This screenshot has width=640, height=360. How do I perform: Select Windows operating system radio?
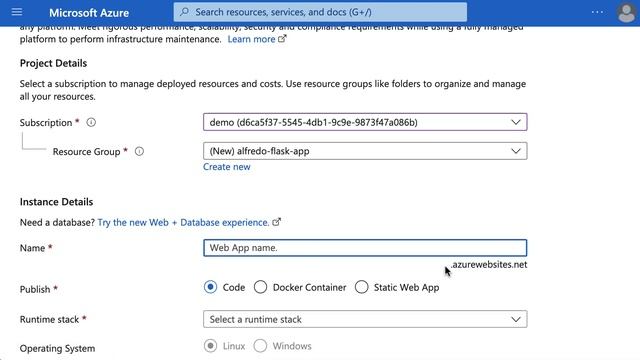260,346
